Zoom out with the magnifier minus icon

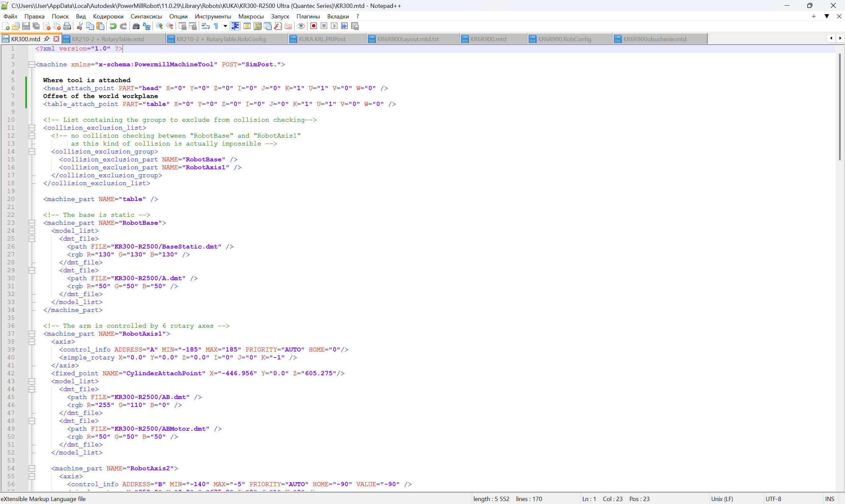click(x=169, y=26)
